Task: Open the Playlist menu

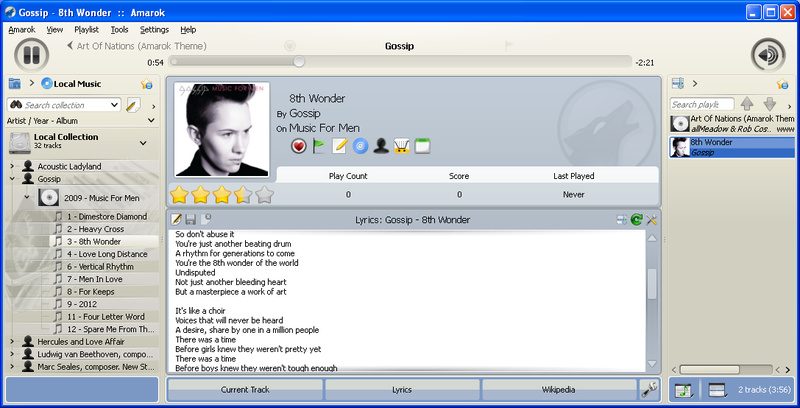Action: [87, 30]
